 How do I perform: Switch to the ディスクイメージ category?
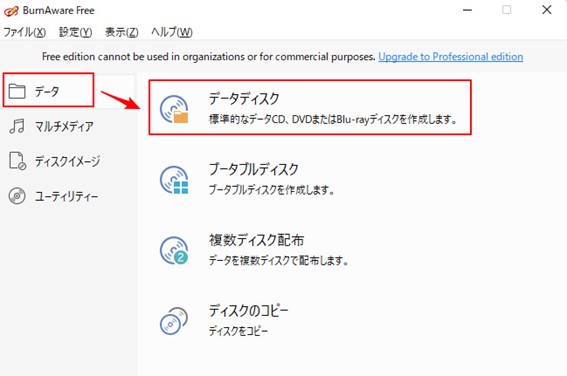point(68,161)
